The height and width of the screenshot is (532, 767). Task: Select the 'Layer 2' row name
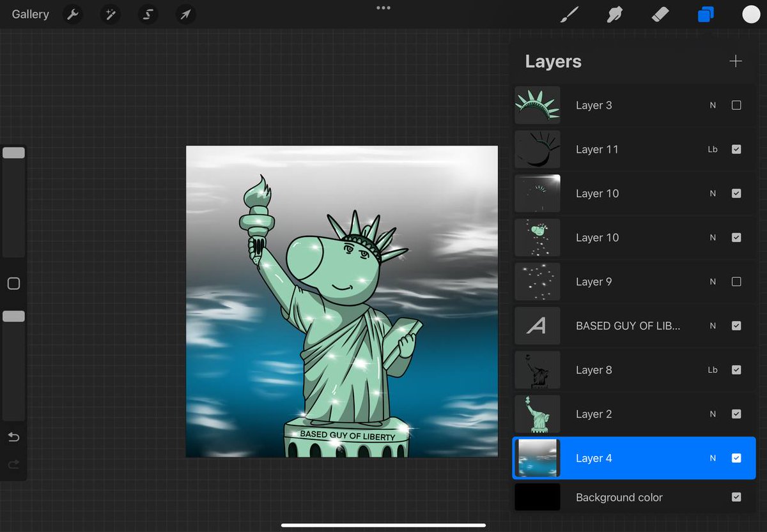(594, 414)
